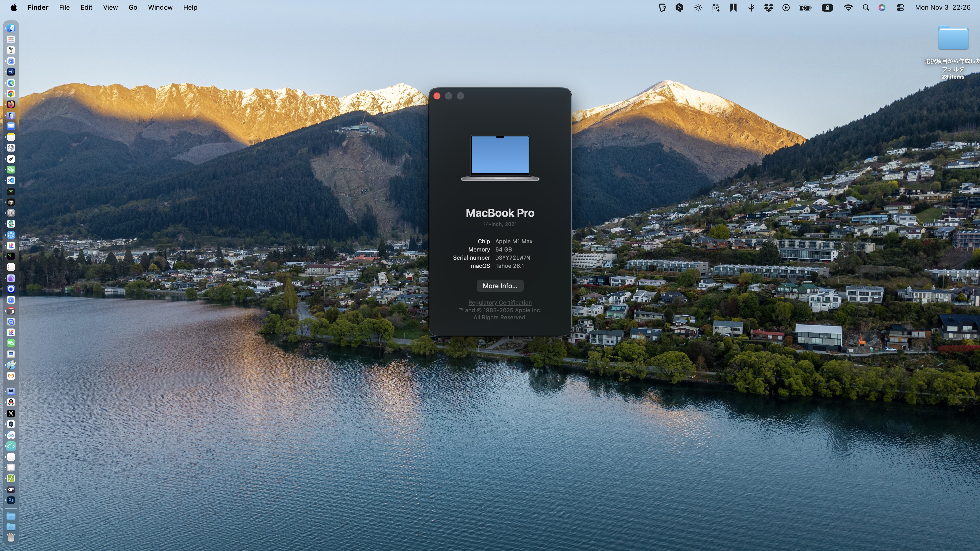Click the More Info... button
Screen dimensions: 980x551
click(499, 286)
